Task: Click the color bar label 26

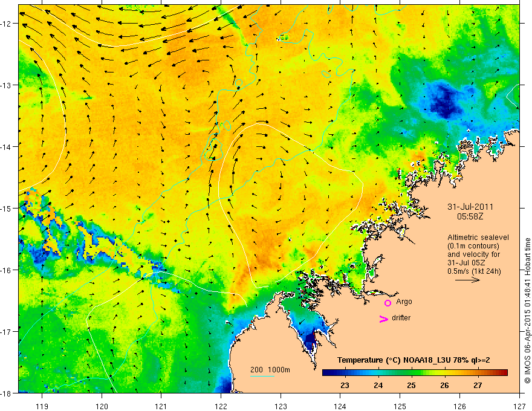Action: (444, 385)
